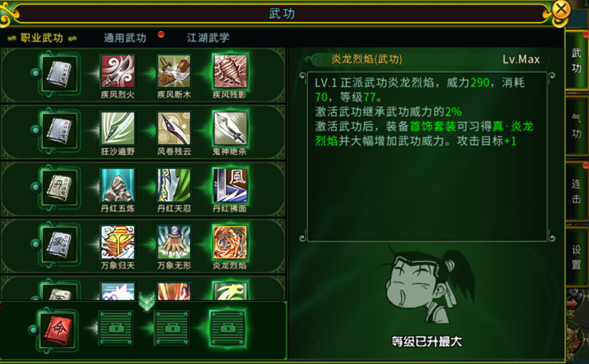589x364 pixels.
Task: Select the 丹红五炼 skill icon
Action: (x=117, y=185)
